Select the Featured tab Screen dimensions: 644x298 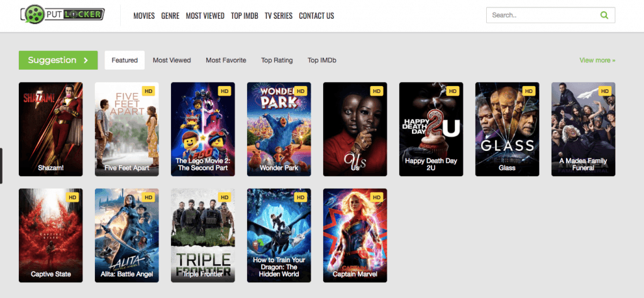(x=125, y=60)
